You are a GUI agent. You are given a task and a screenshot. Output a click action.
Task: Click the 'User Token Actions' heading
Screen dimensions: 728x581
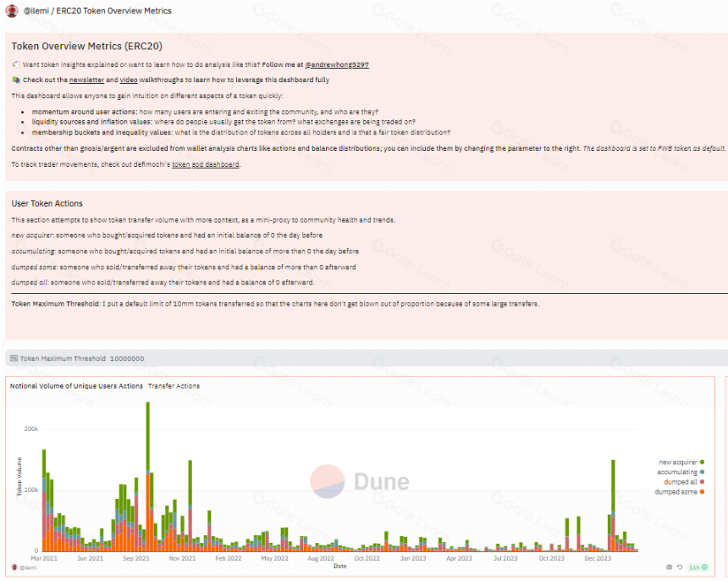coord(47,203)
